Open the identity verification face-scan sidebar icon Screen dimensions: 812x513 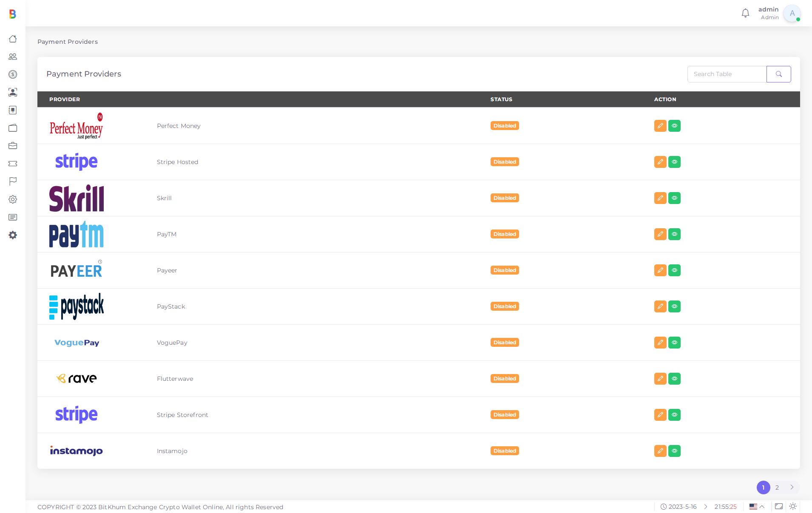13,92
